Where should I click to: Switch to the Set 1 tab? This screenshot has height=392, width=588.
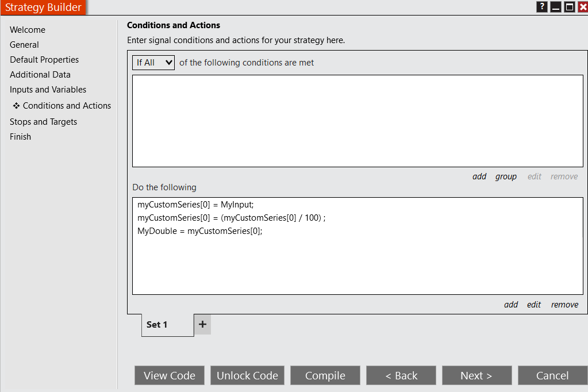pyautogui.click(x=157, y=325)
